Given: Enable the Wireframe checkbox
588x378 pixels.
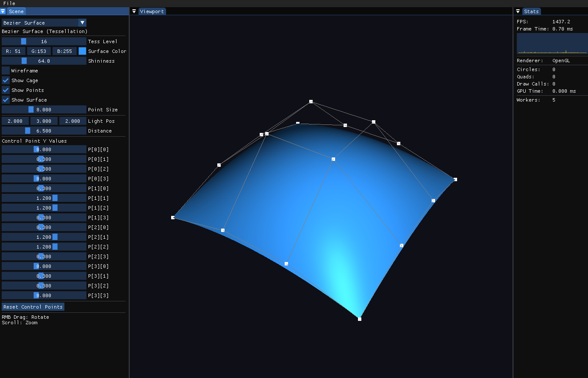Looking at the screenshot, I should point(6,71).
